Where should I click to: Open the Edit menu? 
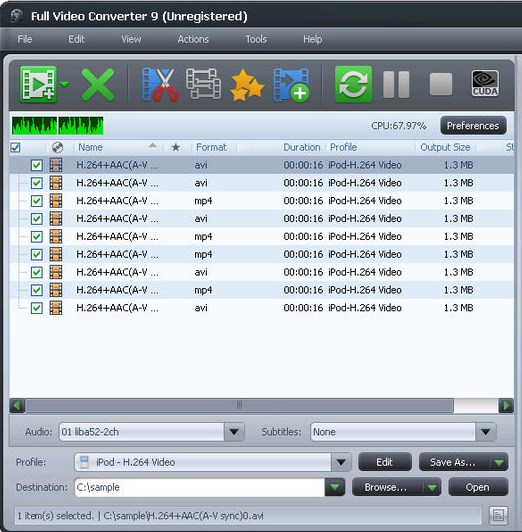click(76, 39)
